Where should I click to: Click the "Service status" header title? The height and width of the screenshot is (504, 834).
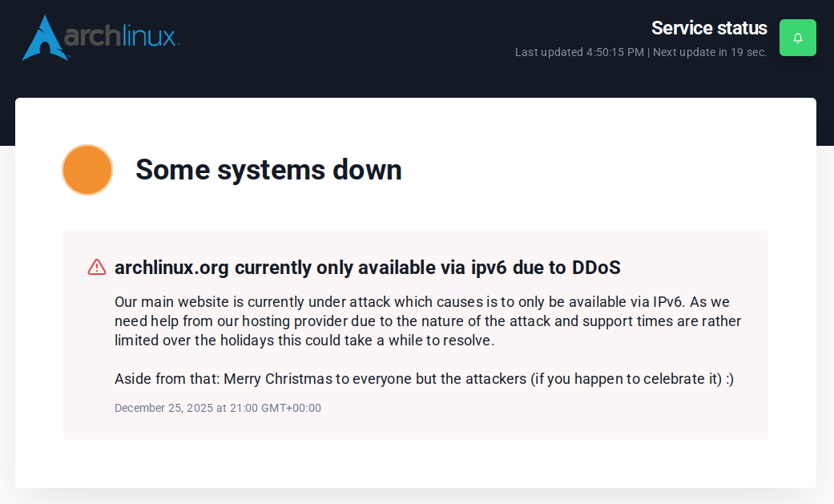tap(709, 28)
